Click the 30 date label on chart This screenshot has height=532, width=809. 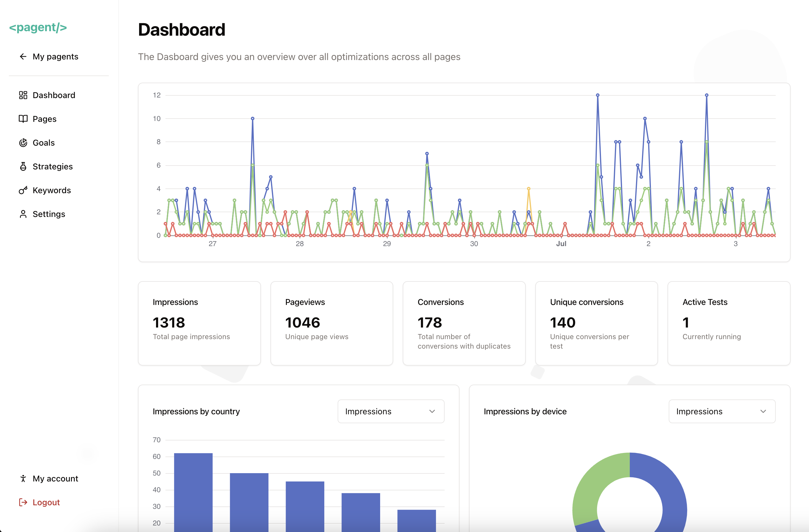[474, 244]
